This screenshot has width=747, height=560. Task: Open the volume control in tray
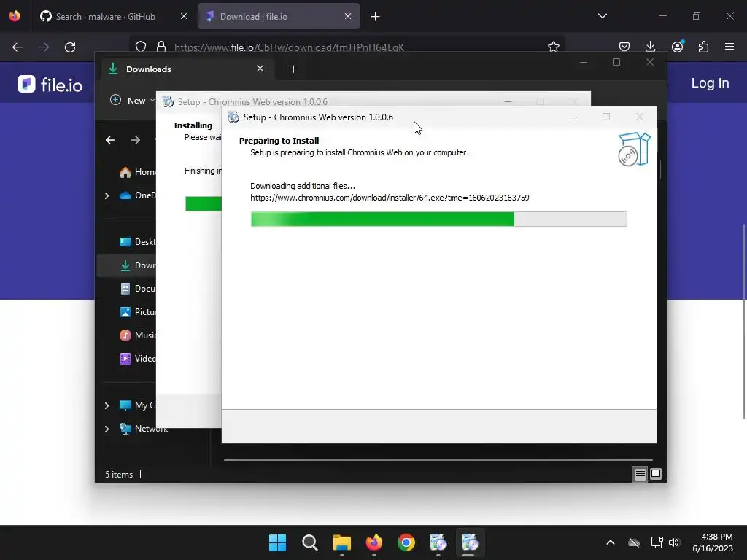click(x=673, y=542)
